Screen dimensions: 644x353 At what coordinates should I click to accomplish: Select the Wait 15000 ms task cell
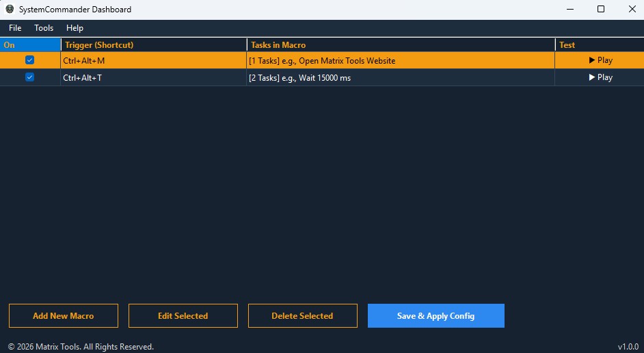tap(401, 78)
